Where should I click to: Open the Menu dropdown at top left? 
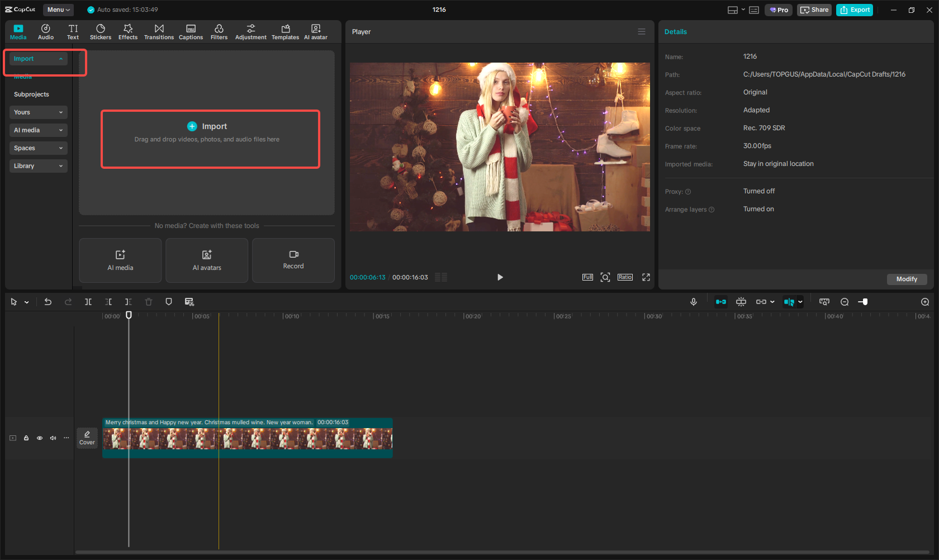coord(58,10)
